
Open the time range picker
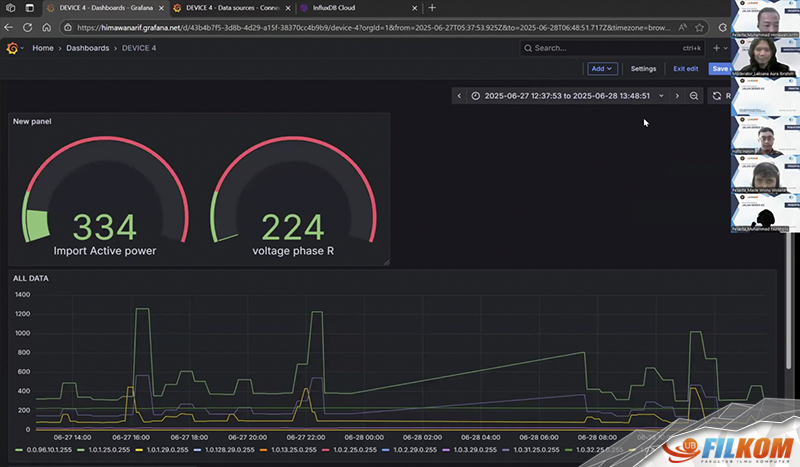567,96
